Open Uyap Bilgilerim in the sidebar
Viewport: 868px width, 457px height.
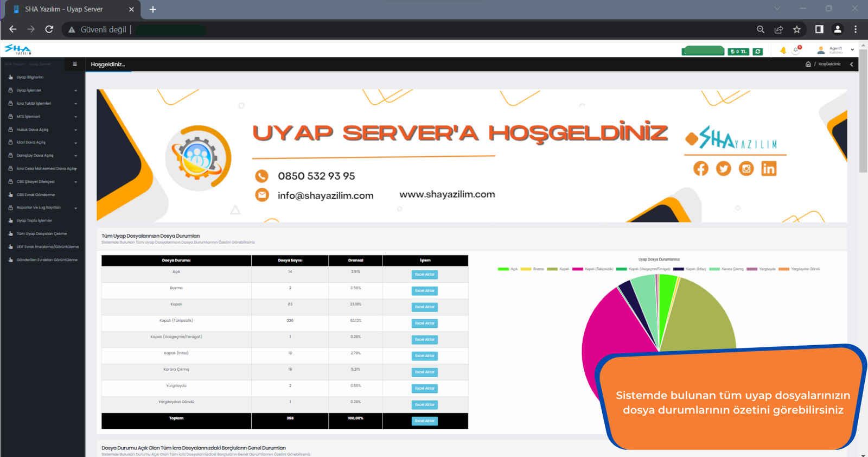[30, 77]
